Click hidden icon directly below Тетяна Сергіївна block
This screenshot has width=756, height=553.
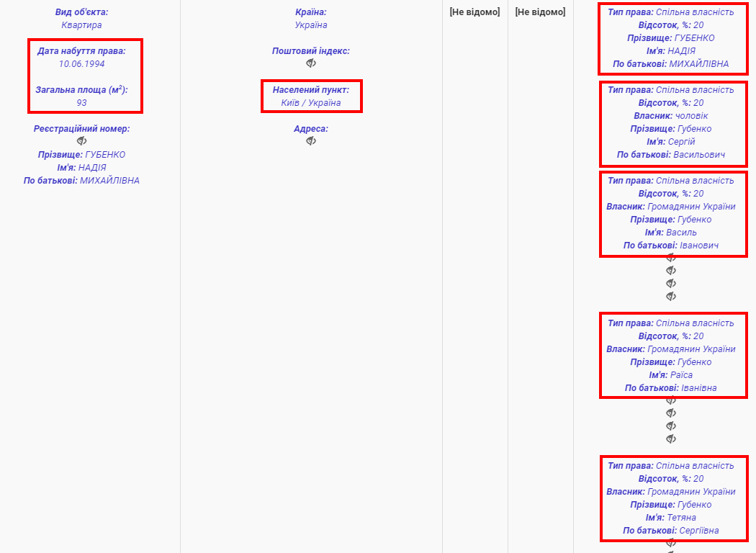pos(671,543)
